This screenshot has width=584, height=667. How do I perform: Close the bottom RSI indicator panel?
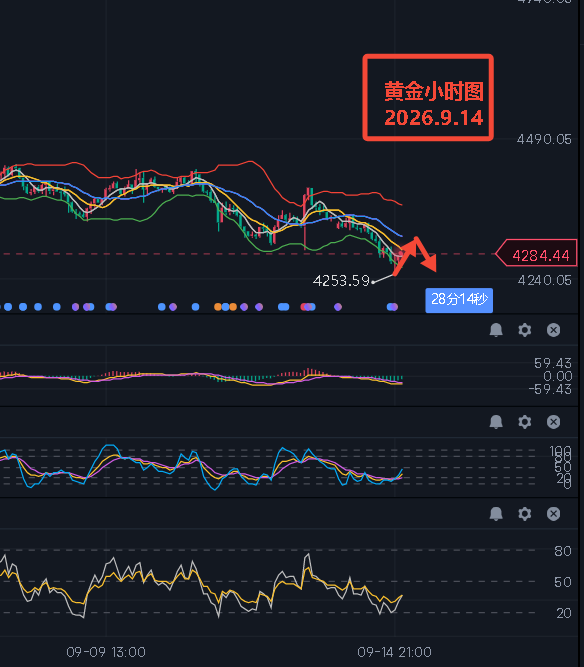click(x=553, y=514)
